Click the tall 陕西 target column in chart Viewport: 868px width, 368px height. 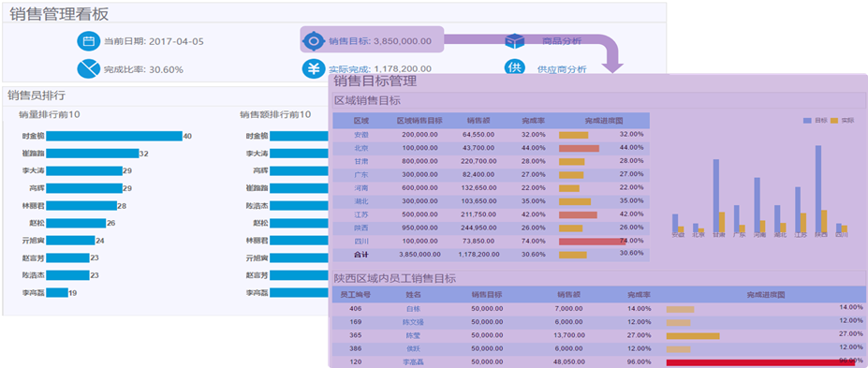click(x=818, y=189)
